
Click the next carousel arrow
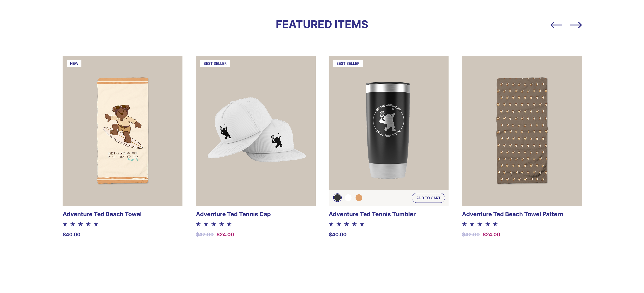576,25
